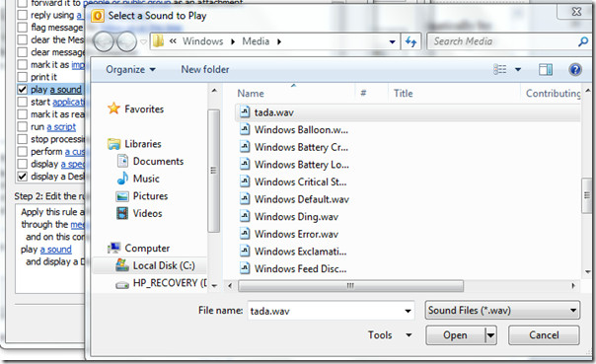
Task: Show the preview pane icon
Action: [546, 69]
